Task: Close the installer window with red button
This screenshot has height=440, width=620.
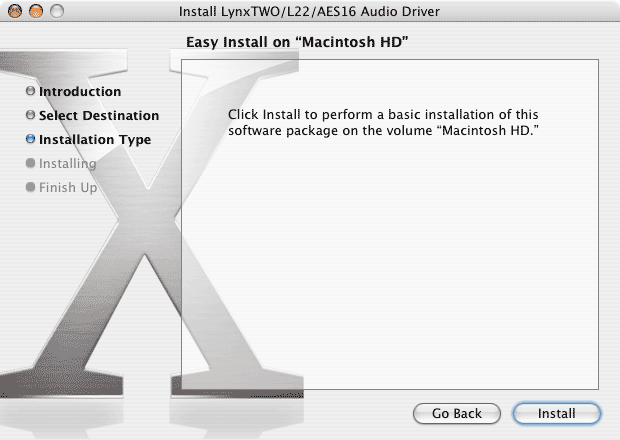Action: 12,11
